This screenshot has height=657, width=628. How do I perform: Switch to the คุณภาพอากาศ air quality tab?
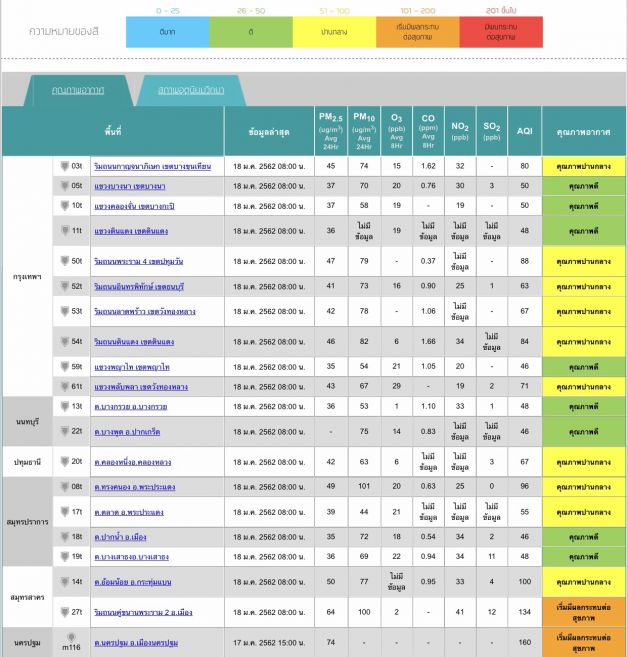pyautogui.click(x=78, y=90)
